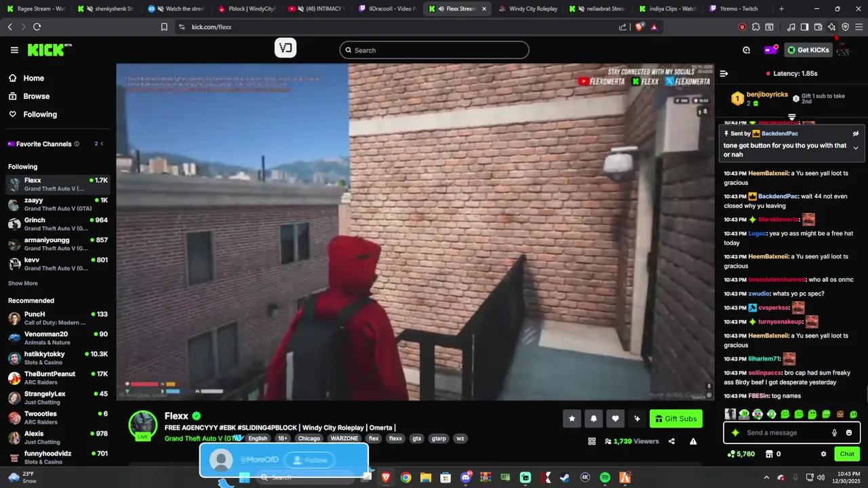Open Brave main menu
This screenshot has width=868, height=488.
tap(859, 27)
